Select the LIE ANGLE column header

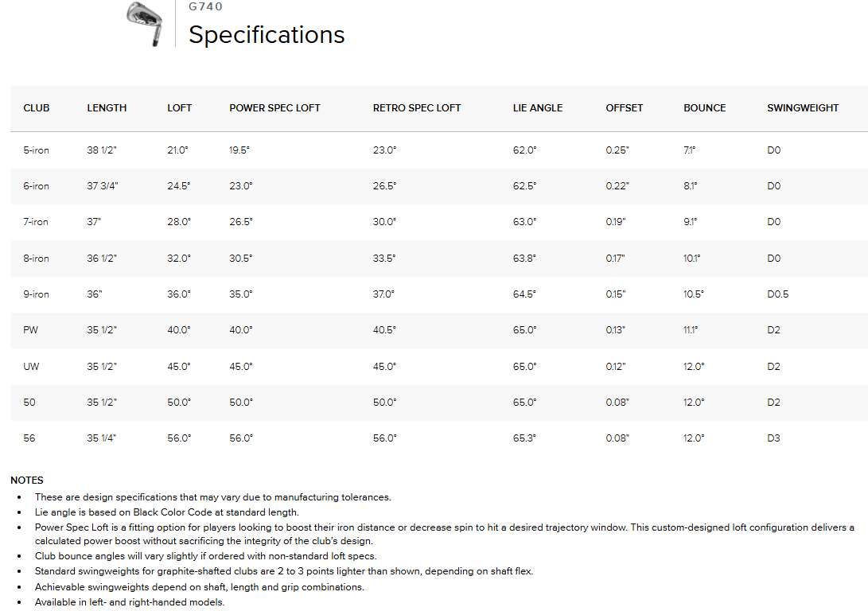coord(538,108)
